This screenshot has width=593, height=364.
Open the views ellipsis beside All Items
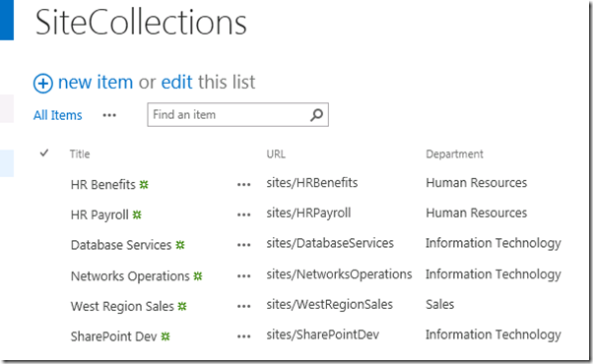tap(109, 115)
